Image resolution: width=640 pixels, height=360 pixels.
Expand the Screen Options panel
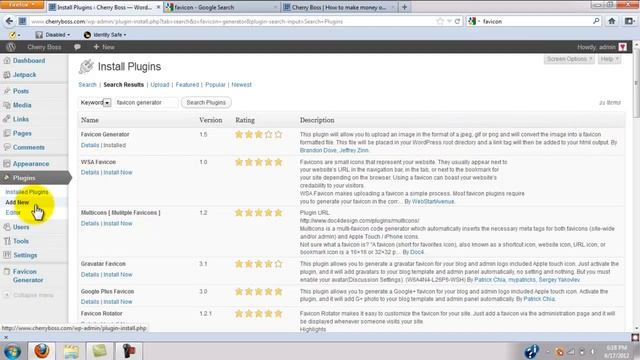pyautogui.click(x=569, y=59)
